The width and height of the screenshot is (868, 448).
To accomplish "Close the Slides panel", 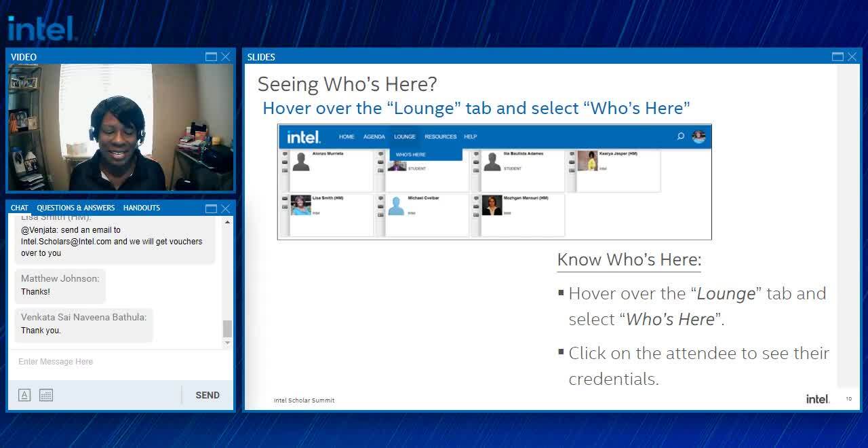I will 852,57.
